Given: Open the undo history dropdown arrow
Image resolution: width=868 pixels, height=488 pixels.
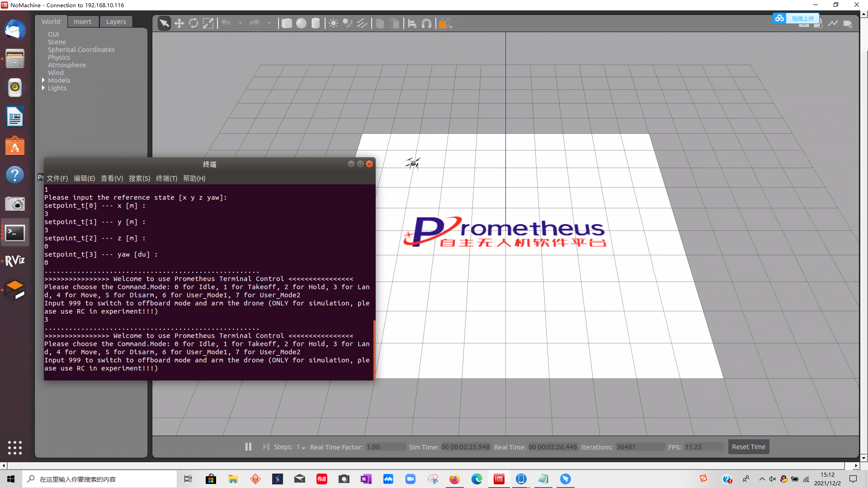Looking at the screenshot, I should click(x=240, y=23).
